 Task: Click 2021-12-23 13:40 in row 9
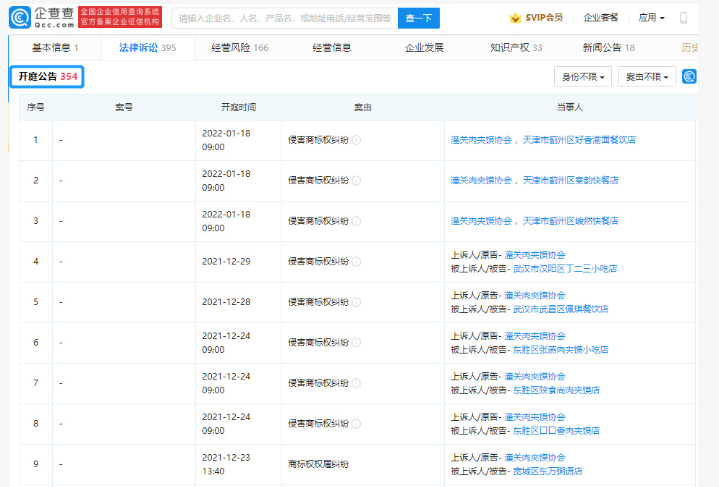tap(226, 464)
